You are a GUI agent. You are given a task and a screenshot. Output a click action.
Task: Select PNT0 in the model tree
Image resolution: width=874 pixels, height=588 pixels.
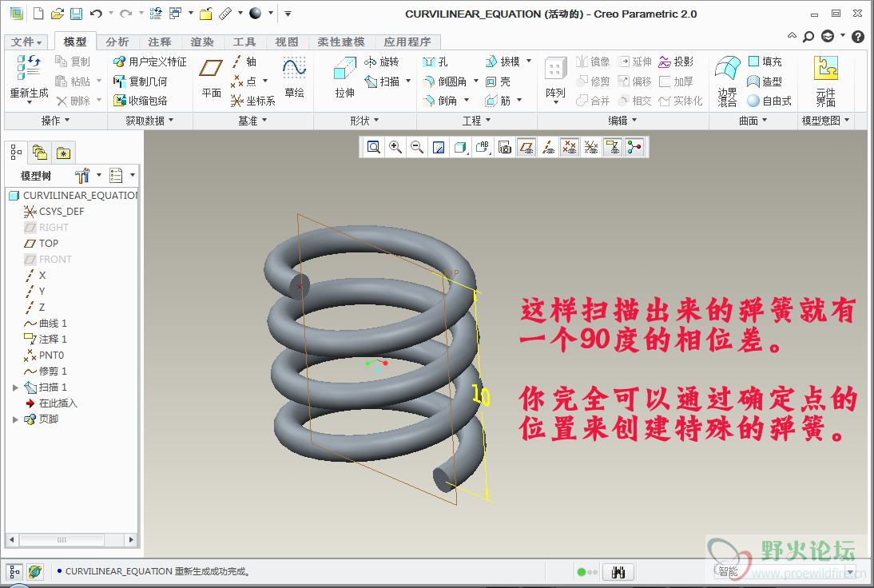(44, 355)
